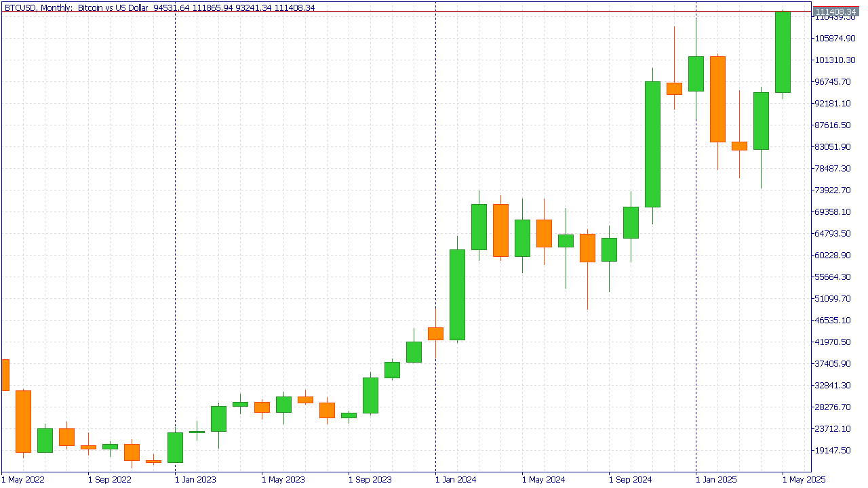Click the large orange June 2022 candle
The image size is (868, 488).
[23, 421]
